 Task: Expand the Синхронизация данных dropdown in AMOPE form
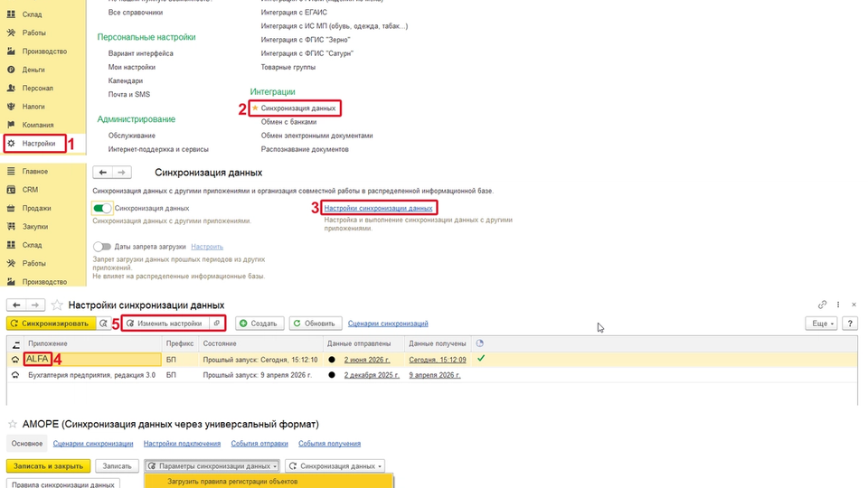(x=335, y=466)
